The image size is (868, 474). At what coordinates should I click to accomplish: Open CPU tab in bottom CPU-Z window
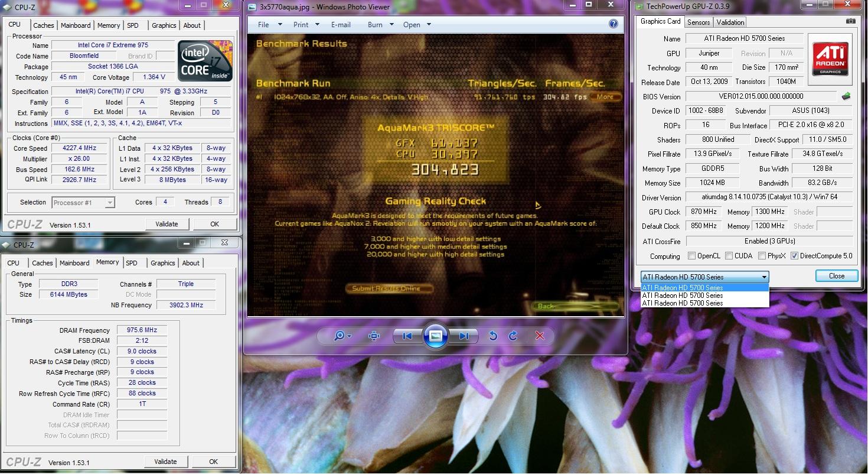point(13,263)
